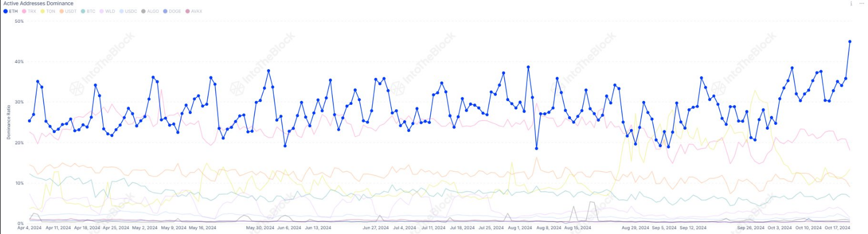The height and width of the screenshot is (234, 868).
Task: Click the Oct 17, 2024 date label
Action: (x=837, y=228)
